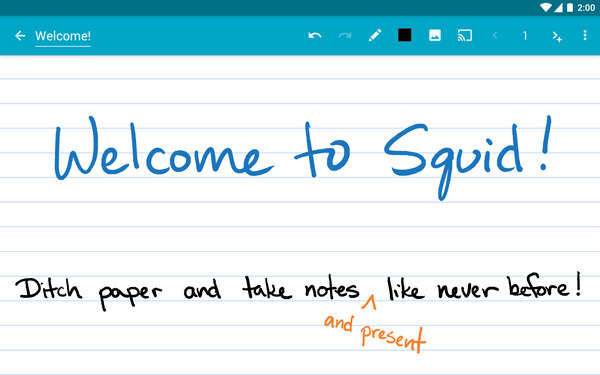Tap the clock showing 2:00

[x=586, y=8]
